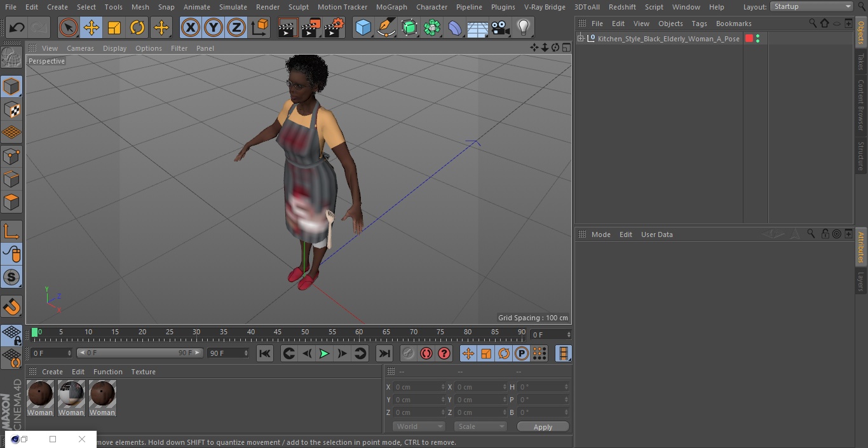Select the Rotate tool
This screenshot has width=868, height=448.
[137, 27]
